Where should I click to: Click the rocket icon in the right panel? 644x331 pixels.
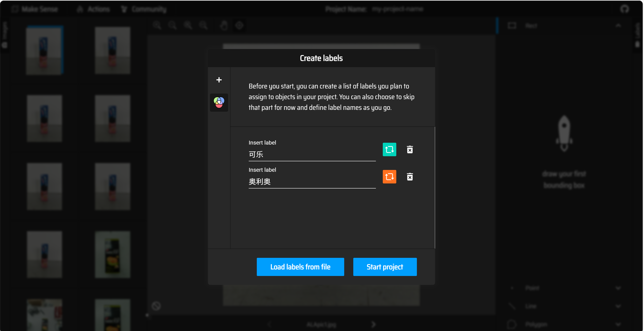tap(564, 133)
